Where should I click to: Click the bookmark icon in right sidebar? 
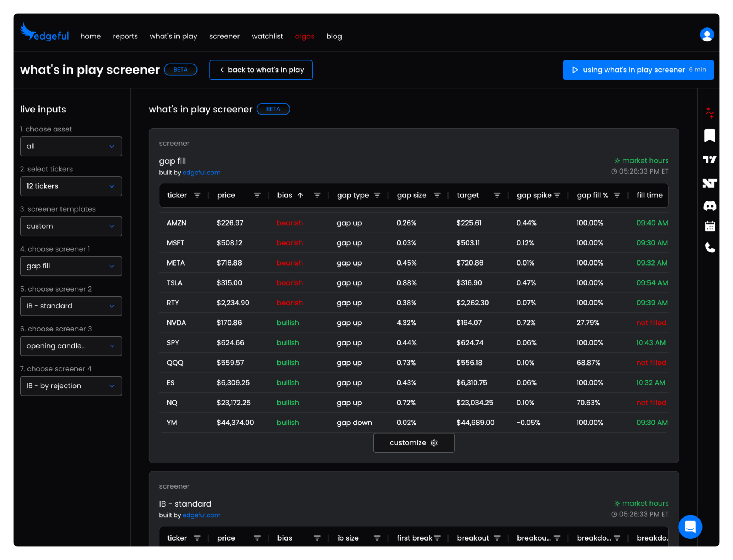pos(710,135)
